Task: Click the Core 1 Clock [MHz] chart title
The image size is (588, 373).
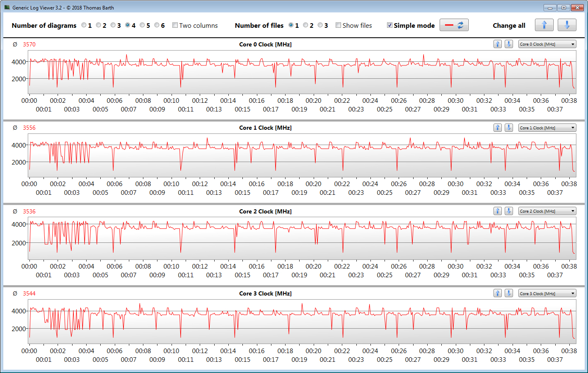Action: click(265, 128)
